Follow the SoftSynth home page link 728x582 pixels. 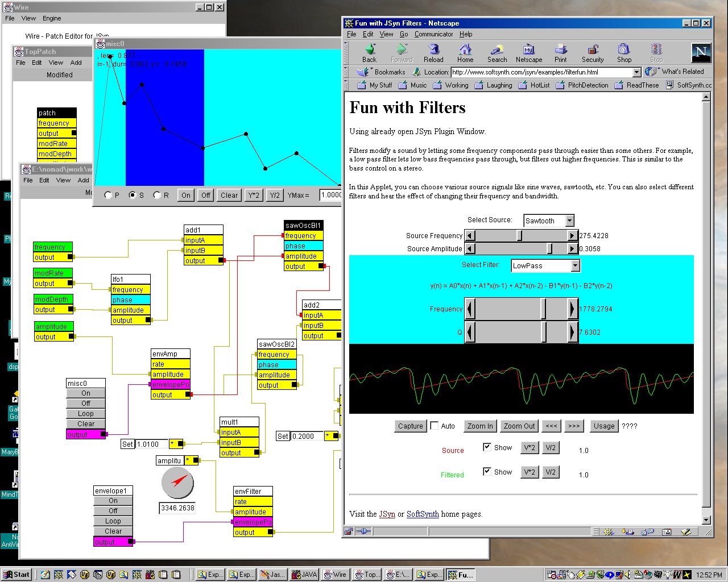[x=423, y=514]
